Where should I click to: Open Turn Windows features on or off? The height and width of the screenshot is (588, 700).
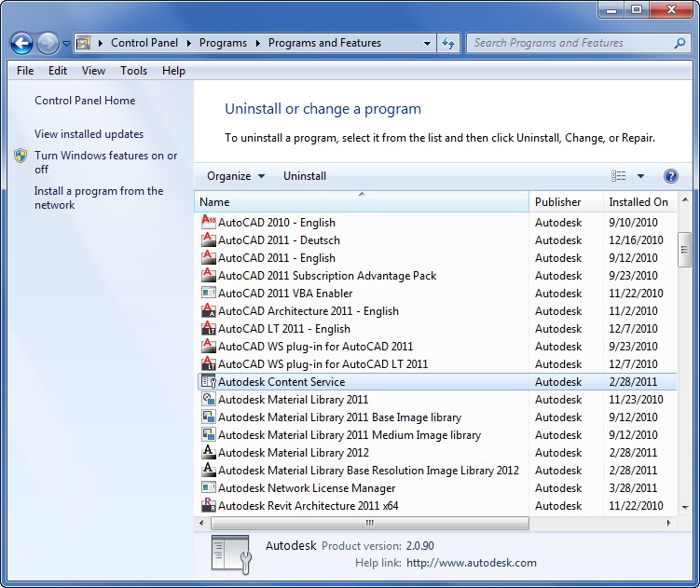point(106,162)
